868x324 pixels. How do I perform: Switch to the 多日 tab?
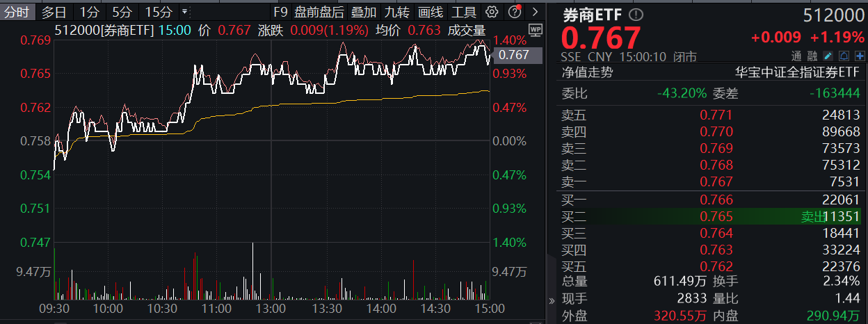click(54, 12)
